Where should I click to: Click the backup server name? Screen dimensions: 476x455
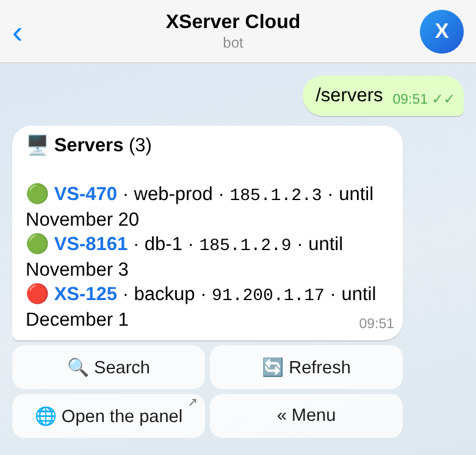164,294
